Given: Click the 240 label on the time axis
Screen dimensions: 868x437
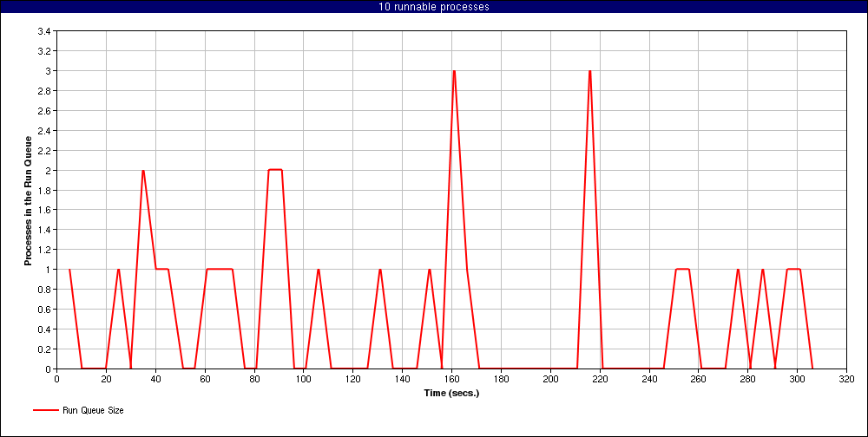Looking at the screenshot, I should [x=648, y=379].
